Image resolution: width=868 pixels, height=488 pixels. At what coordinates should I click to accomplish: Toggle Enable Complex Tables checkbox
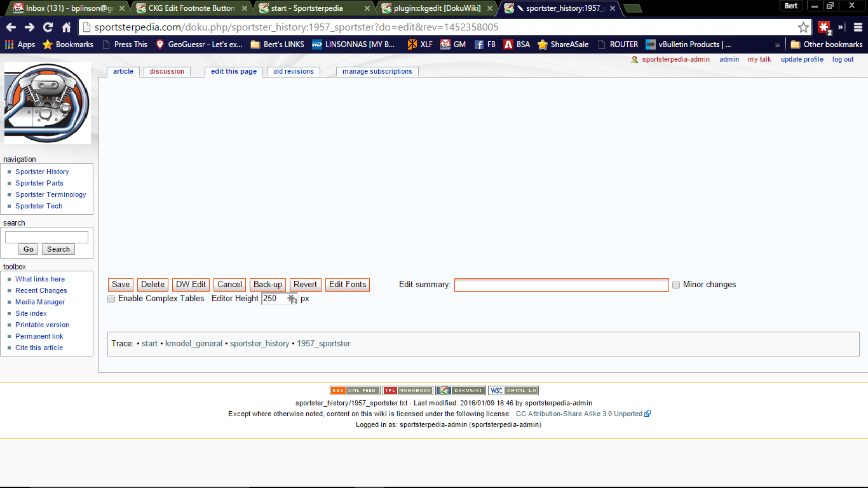coord(111,299)
